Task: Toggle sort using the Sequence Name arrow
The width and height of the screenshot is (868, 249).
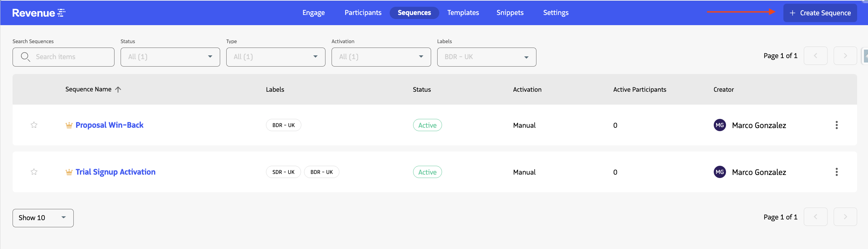Action: (118, 89)
